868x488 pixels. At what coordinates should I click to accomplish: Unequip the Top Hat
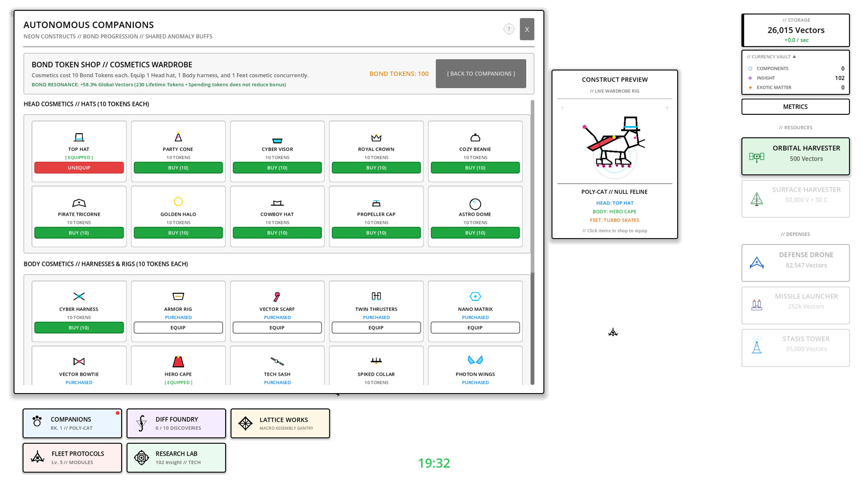[79, 168]
